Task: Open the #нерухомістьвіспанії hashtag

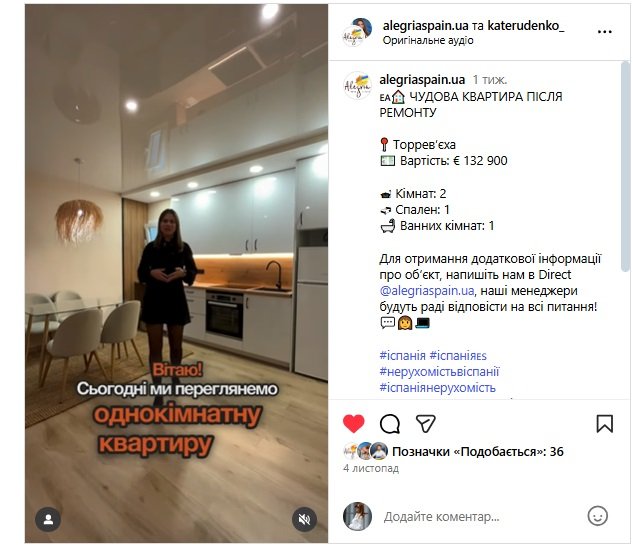Action: 439,371
